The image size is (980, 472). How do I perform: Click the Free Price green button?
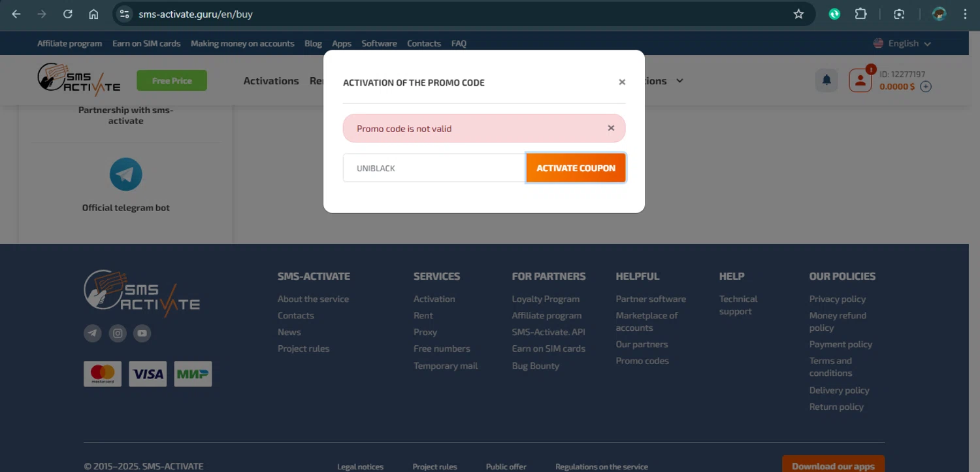coord(172,80)
